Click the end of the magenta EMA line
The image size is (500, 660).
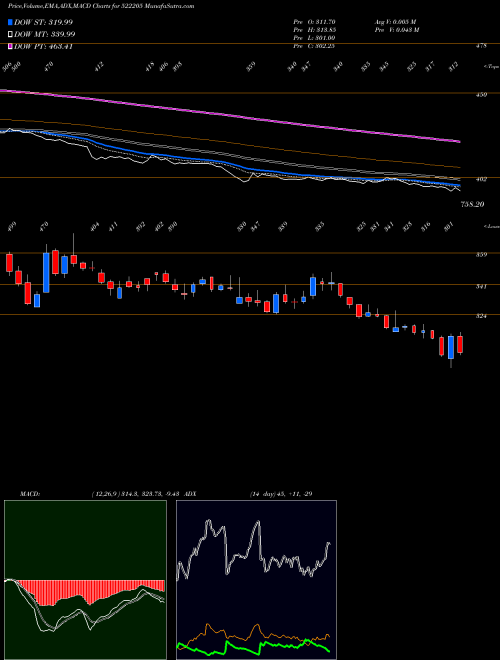click(459, 142)
